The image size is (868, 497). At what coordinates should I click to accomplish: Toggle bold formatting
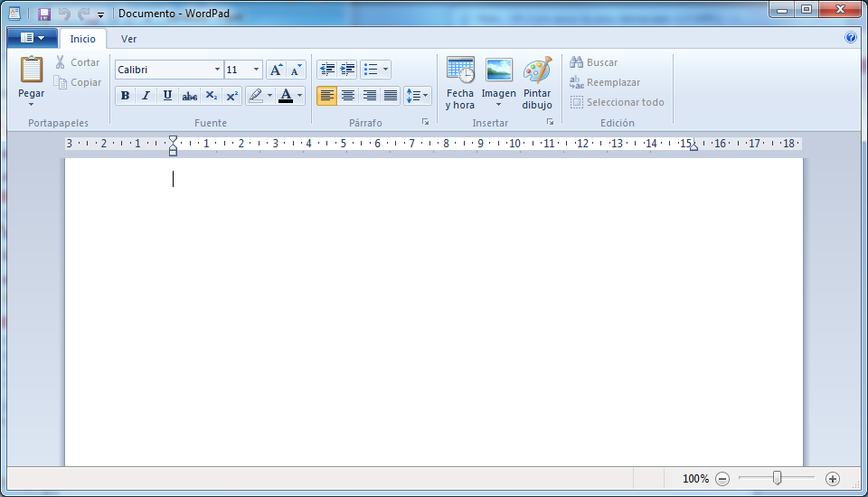125,96
